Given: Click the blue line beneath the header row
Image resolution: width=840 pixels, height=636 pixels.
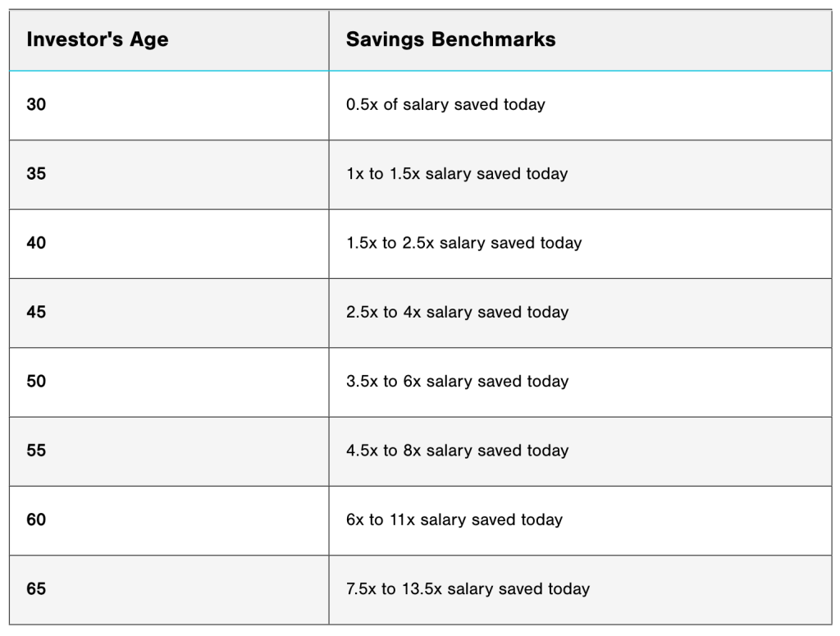Looking at the screenshot, I should (x=574, y=71).
